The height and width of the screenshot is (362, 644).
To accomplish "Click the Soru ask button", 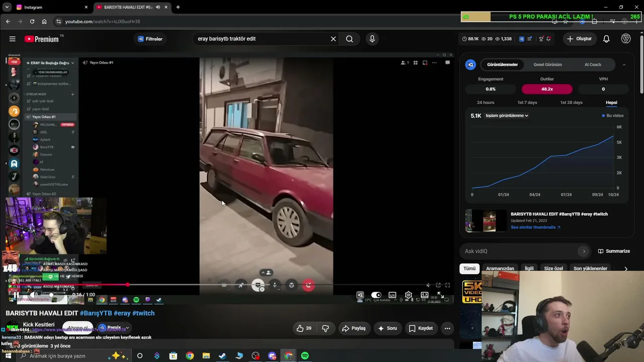I will 387,328.
